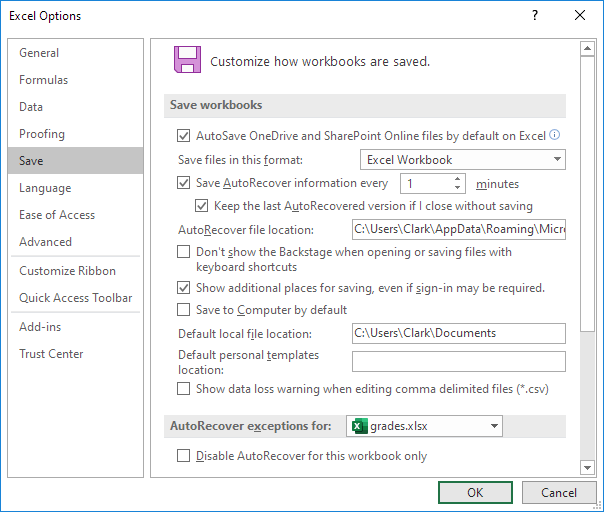Uncheck Keep the last AutoRecovered version
The height and width of the screenshot is (512, 604).
click(x=203, y=206)
